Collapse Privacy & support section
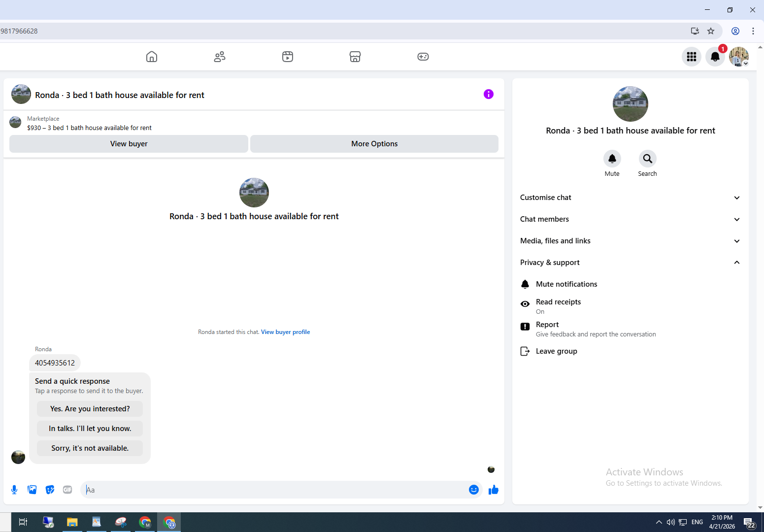The width and height of the screenshot is (764, 532). click(x=631, y=263)
